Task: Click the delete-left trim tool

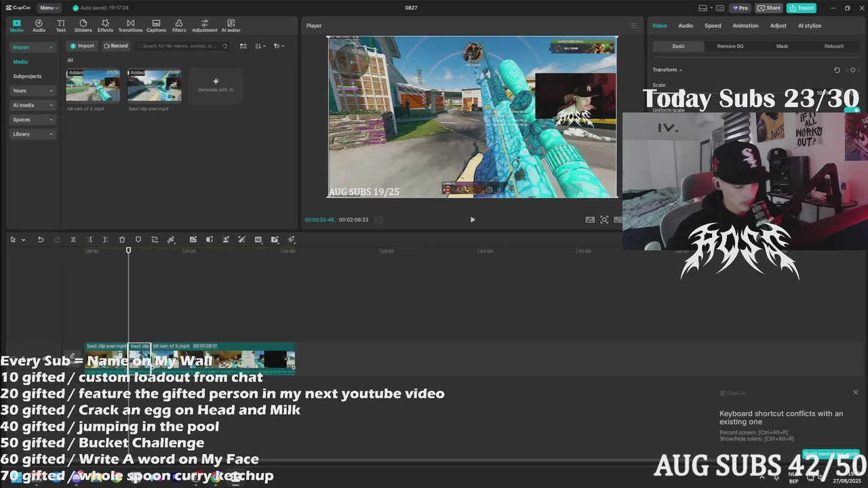Action: point(90,239)
